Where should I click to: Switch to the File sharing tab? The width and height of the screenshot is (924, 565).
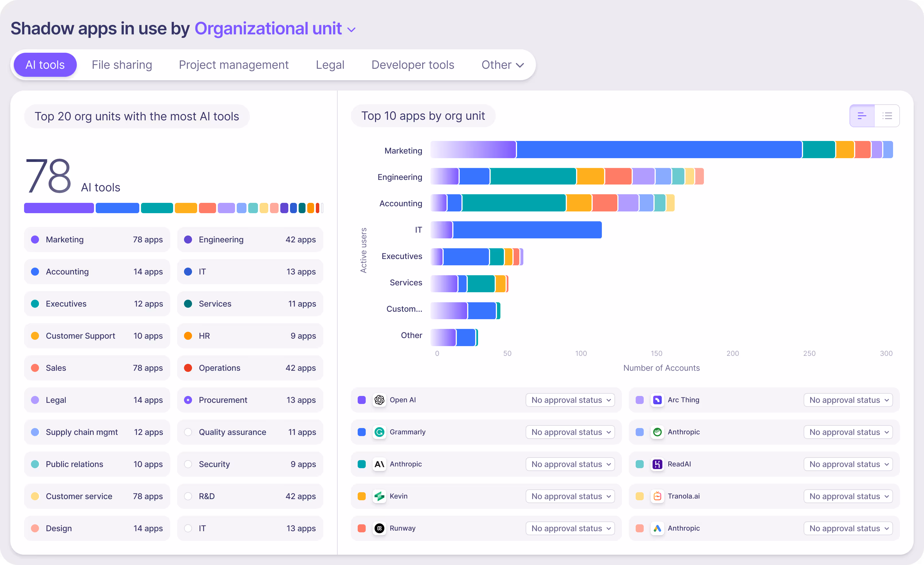tap(122, 65)
